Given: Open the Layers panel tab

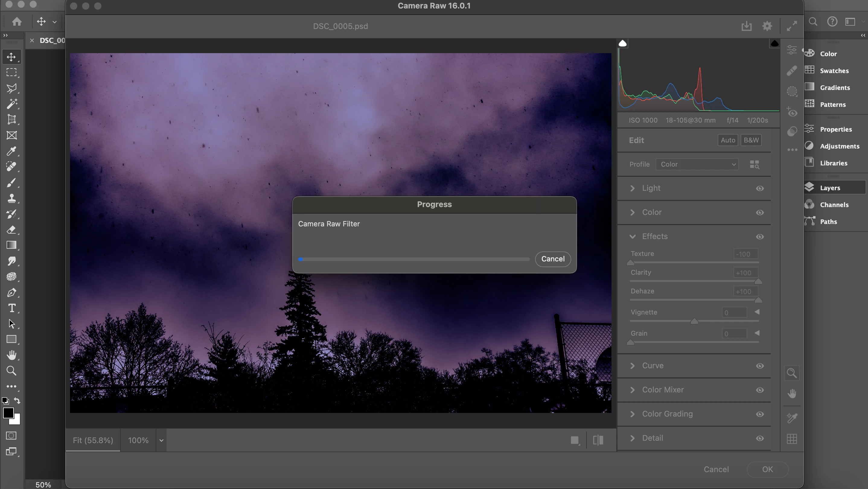Looking at the screenshot, I should point(830,188).
